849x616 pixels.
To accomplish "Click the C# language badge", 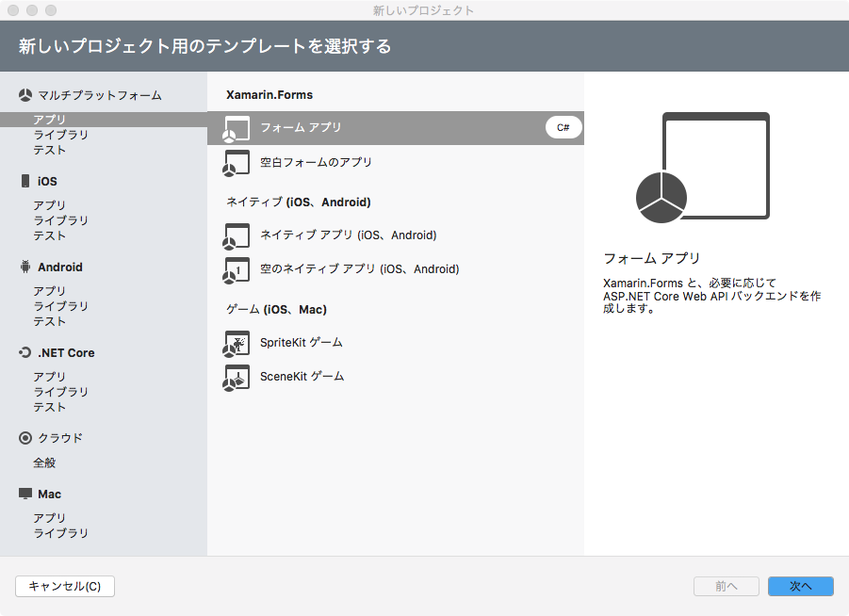I will click(563, 126).
